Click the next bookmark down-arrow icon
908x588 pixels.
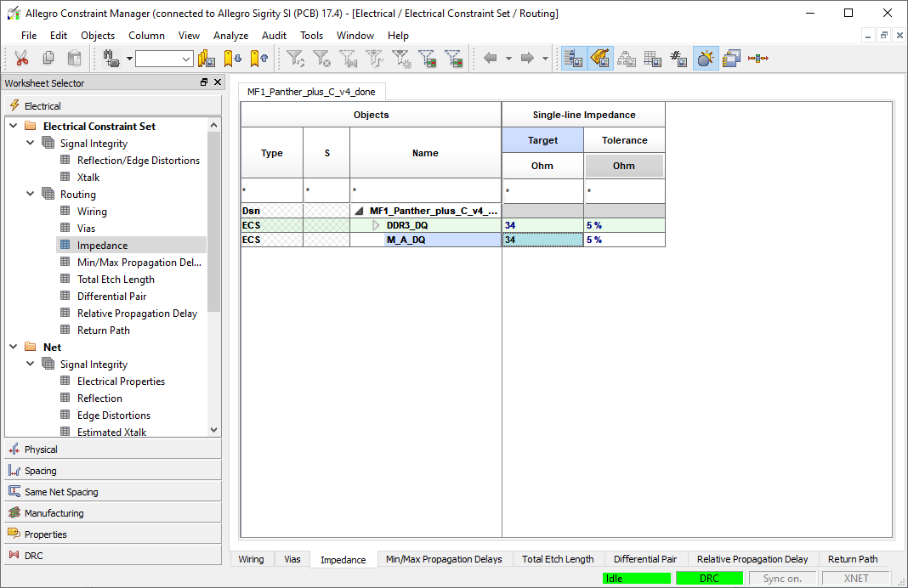[x=232, y=59]
